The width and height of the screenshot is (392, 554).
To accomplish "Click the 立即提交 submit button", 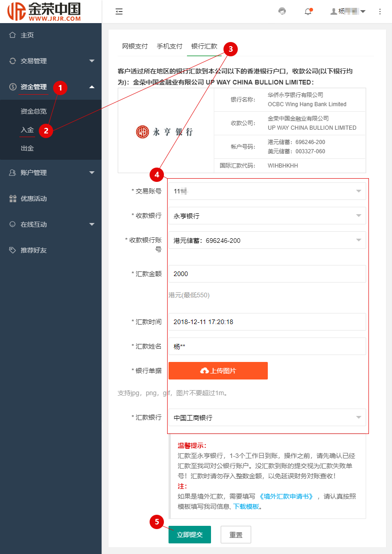I will coord(190,535).
